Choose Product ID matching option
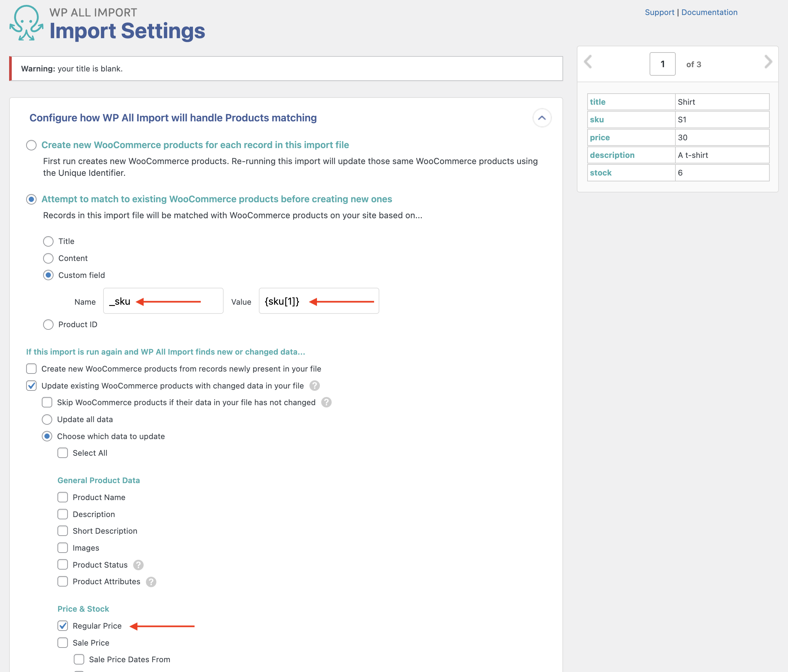Screen dimensions: 788x672 click(x=48, y=325)
